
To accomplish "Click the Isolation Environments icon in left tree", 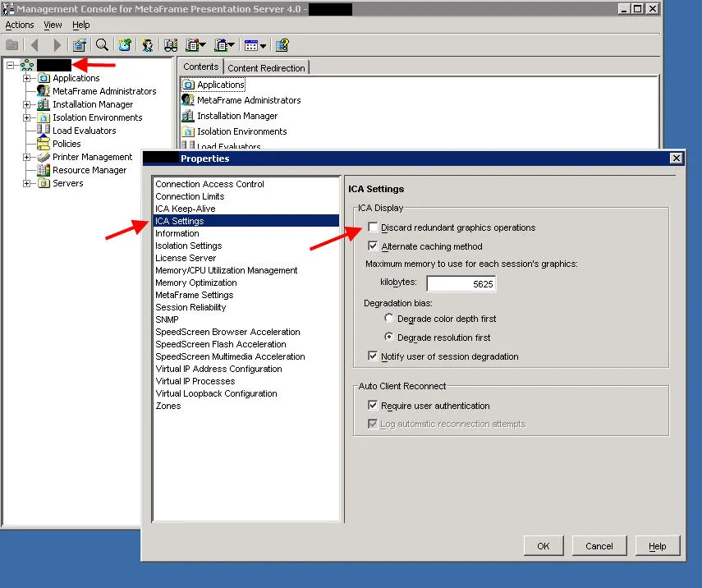I will (44, 117).
